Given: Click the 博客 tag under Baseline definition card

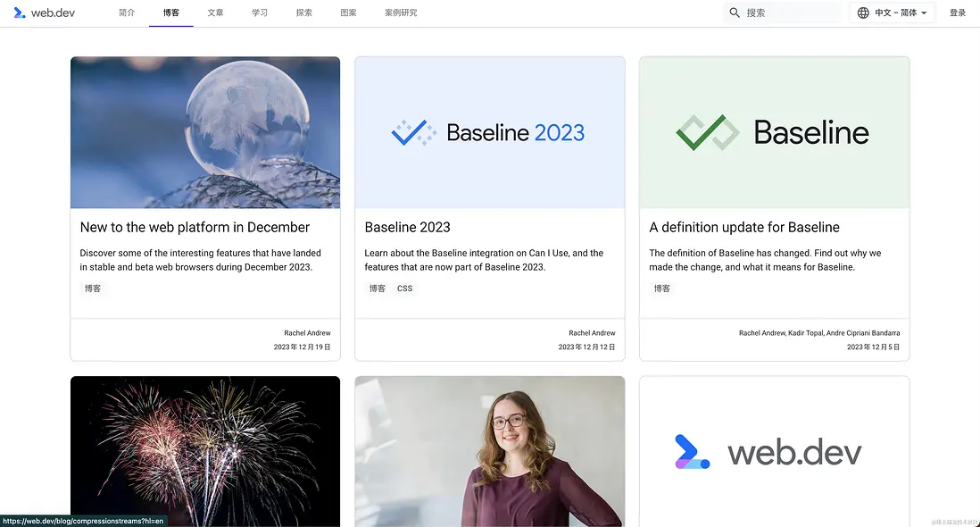Looking at the screenshot, I should [x=662, y=289].
